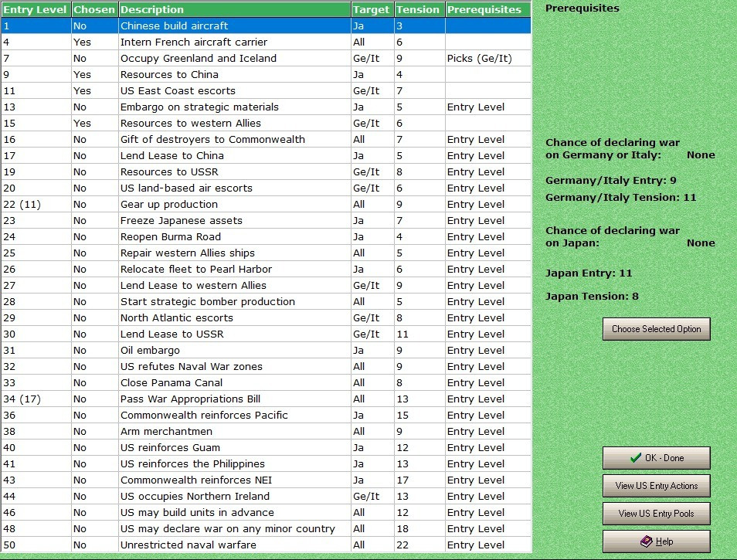The height and width of the screenshot is (560, 737).
Task: Select Start strategic bomber production
Action: point(266,301)
